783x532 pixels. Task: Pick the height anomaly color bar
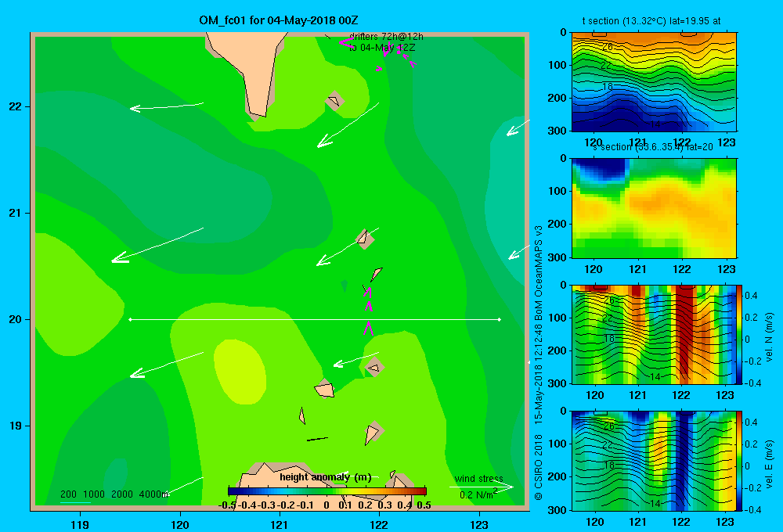coord(327,491)
